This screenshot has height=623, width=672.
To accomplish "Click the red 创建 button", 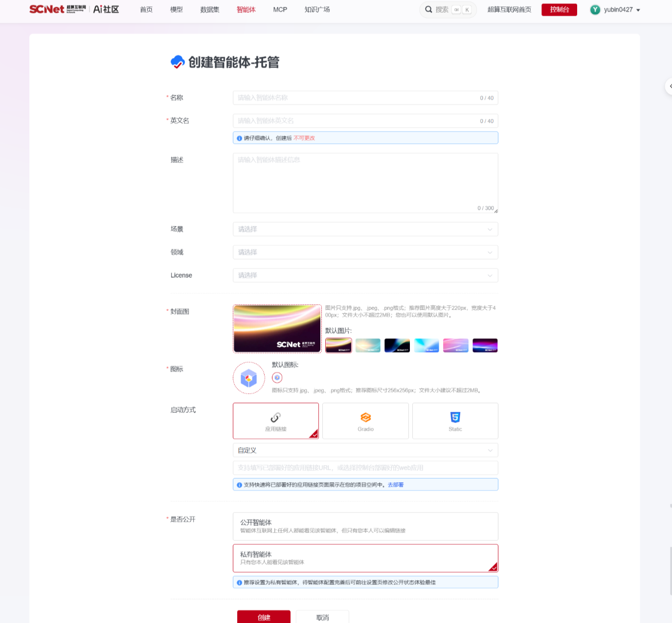I will 264,617.
